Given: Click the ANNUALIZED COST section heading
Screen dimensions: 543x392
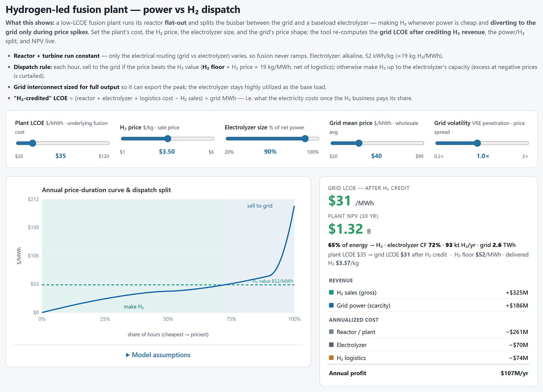Looking at the screenshot, I should [x=354, y=320].
